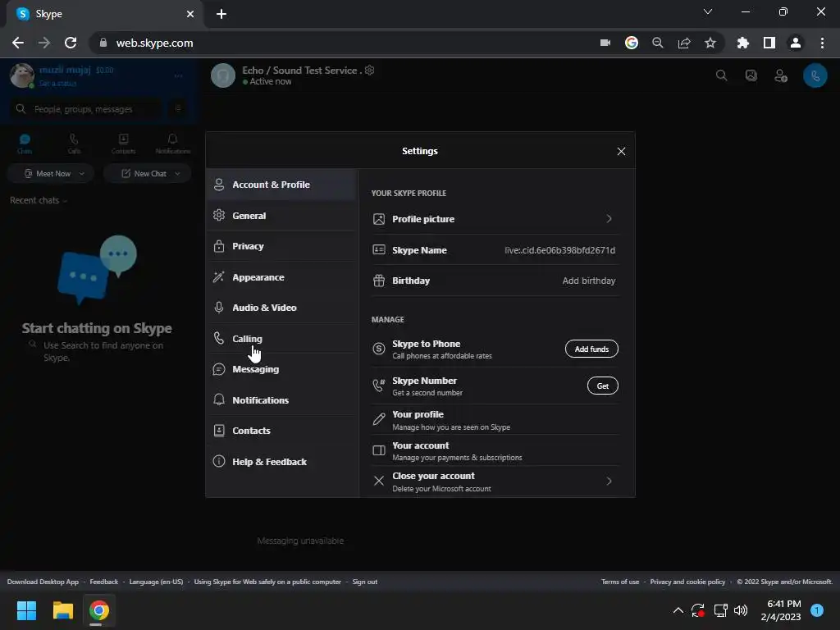Open Windows Start menu
Screen dimensions: 840x630
point(26,610)
